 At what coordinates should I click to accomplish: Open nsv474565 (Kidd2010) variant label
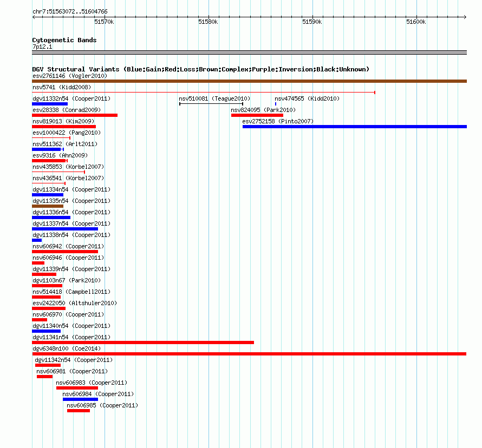click(x=307, y=98)
